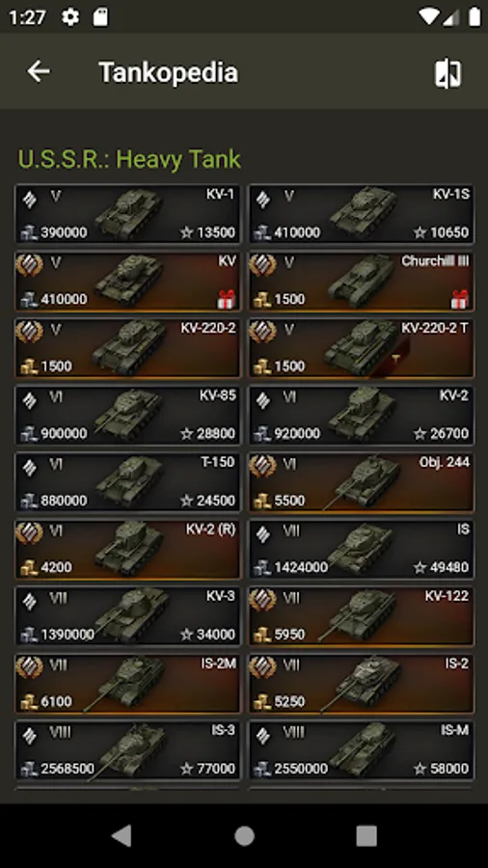
Task: Select the IS tier VII tank
Action: [362, 549]
